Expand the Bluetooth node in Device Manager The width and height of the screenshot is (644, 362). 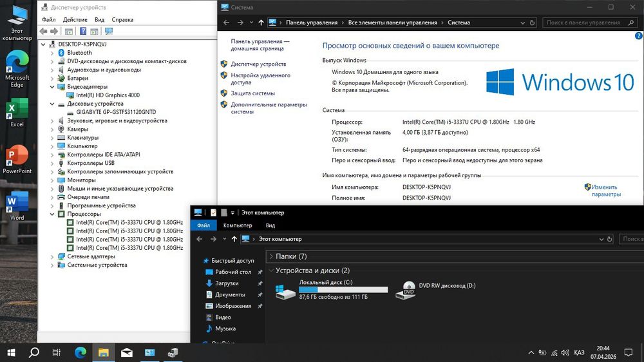(52, 53)
